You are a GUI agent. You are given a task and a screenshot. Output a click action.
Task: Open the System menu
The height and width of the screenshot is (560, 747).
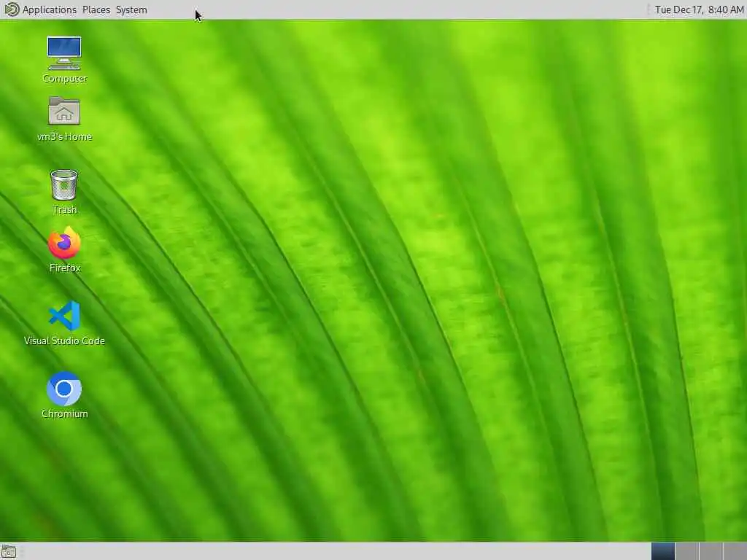point(131,9)
